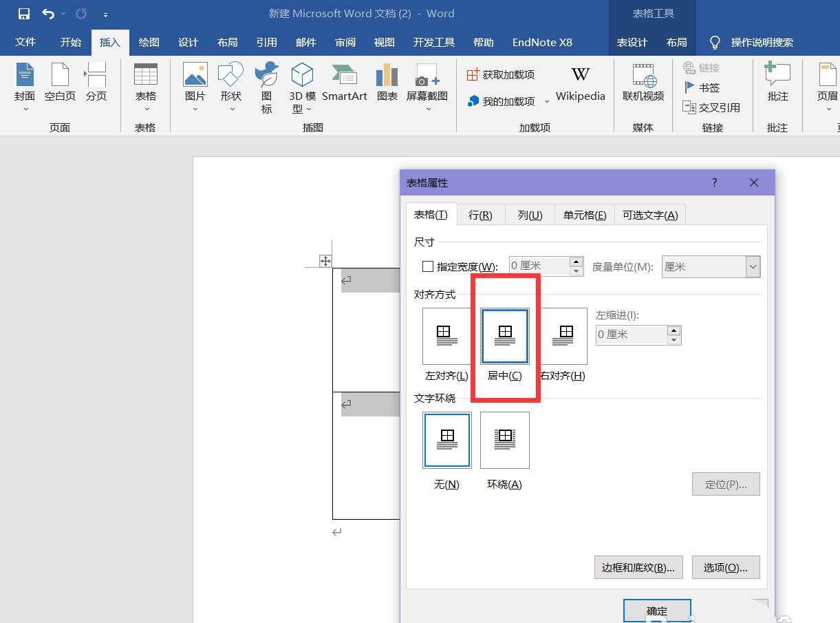Image resolution: width=840 pixels, height=623 pixels.
Task: Close the 表格属性 dialog
Action: [754, 182]
